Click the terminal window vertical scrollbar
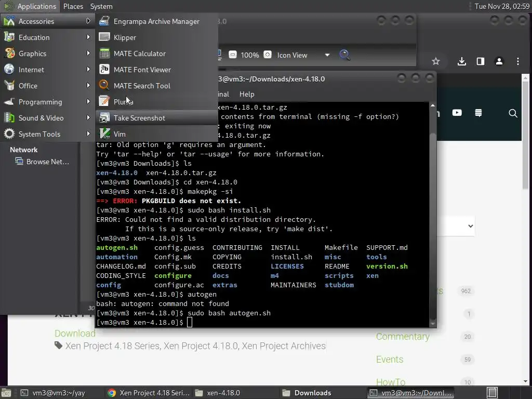532x399 pixels. pyautogui.click(x=433, y=215)
